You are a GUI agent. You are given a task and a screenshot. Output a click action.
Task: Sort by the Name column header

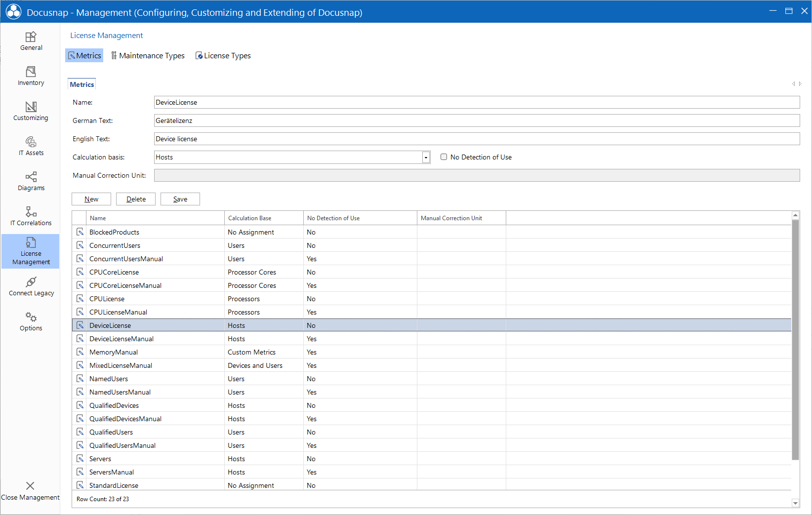coord(155,218)
